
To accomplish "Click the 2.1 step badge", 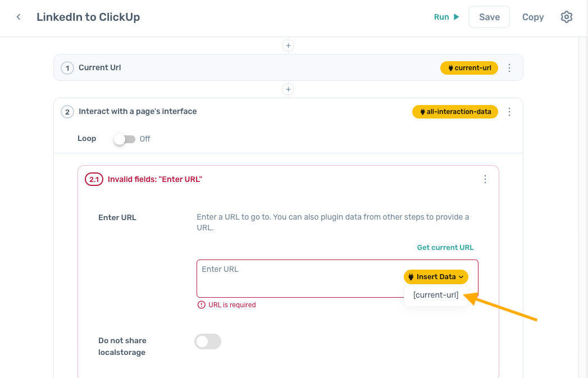I will [94, 179].
